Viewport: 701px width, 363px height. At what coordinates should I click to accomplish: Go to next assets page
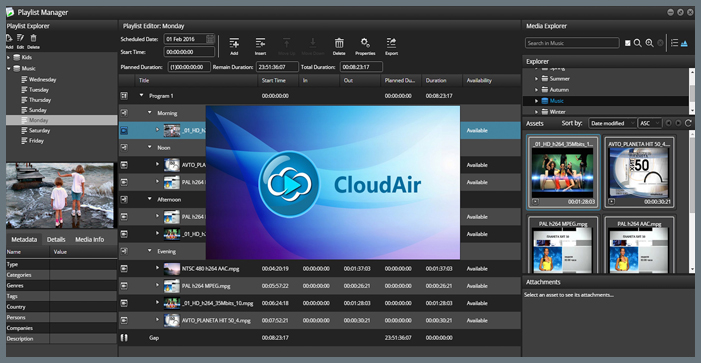pyautogui.click(x=678, y=123)
